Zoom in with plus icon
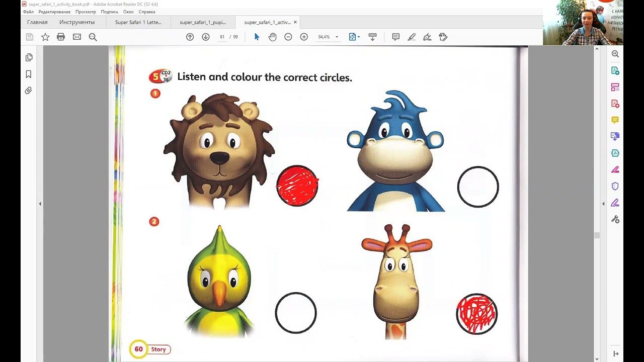This screenshot has height=362, width=644. [304, 37]
